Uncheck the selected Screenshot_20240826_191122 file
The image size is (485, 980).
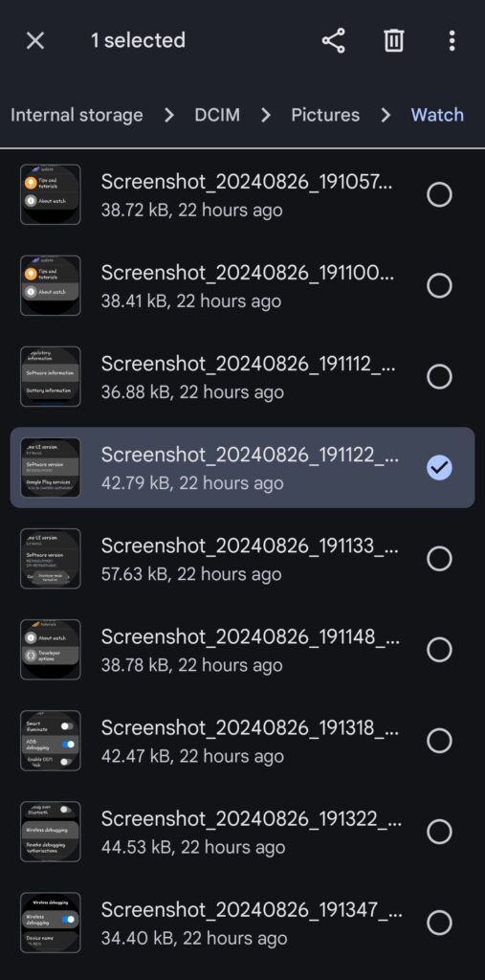pos(439,467)
